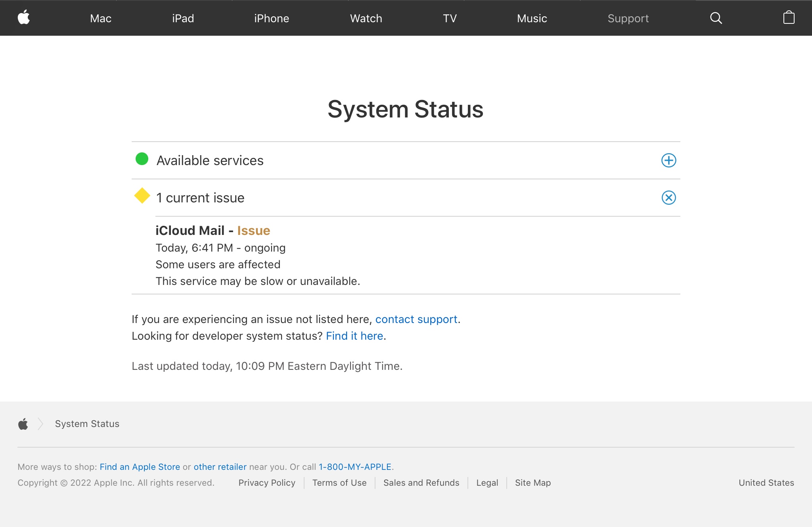Open the Mac menu item
Viewport: 812px width, 527px height.
(x=101, y=18)
